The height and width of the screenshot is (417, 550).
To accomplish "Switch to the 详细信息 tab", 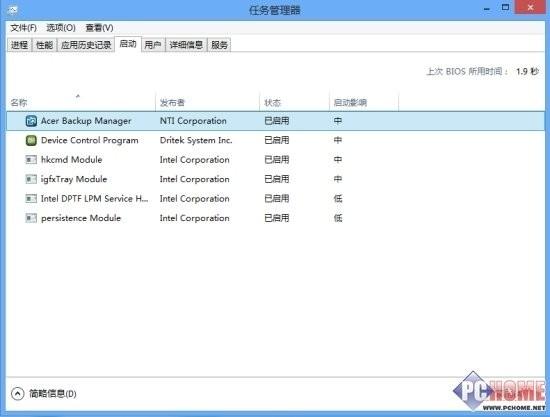I will [186, 45].
